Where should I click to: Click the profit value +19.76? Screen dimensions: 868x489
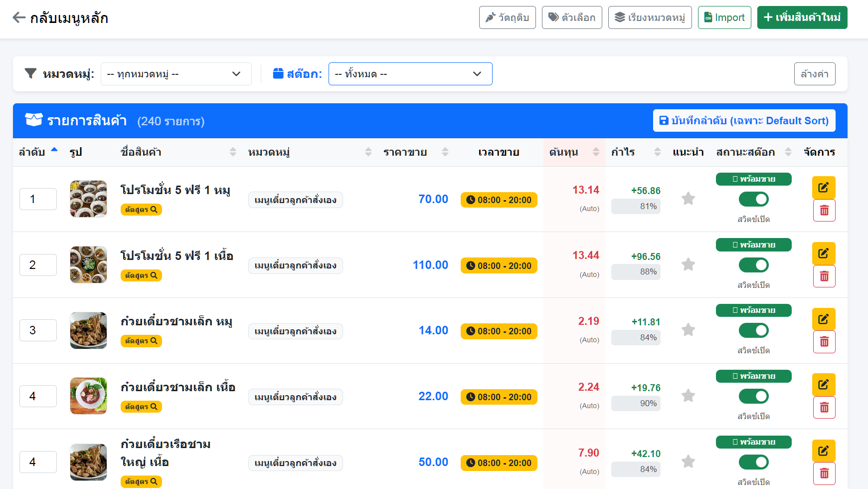(646, 388)
